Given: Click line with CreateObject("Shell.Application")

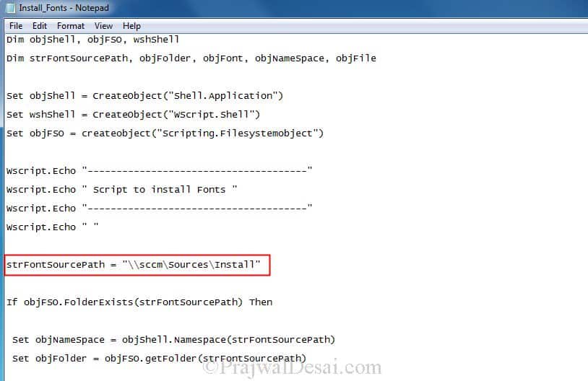Looking at the screenshot, I should tap(144, 96).
